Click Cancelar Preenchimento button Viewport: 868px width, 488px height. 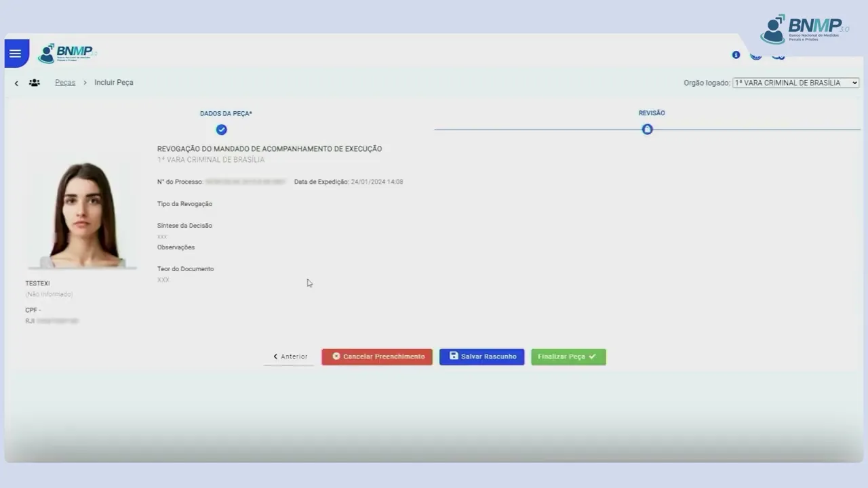coord(377,357)
